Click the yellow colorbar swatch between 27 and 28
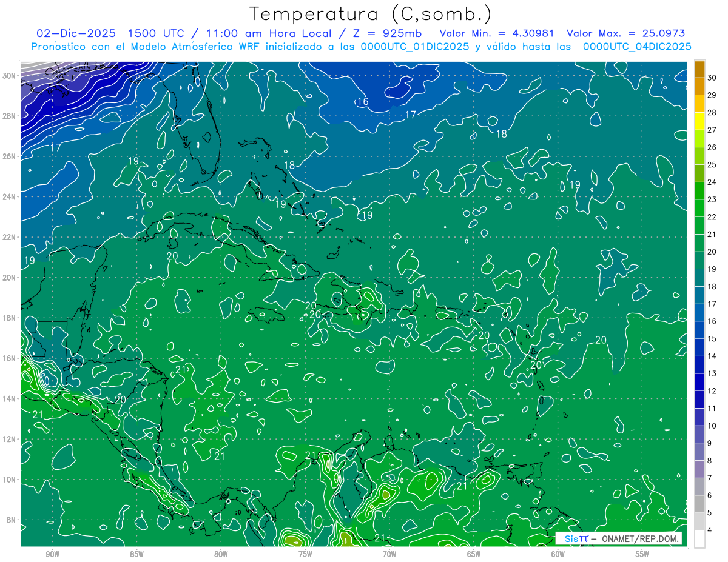This screenshot has height=562, width=728. click(699, 121)
